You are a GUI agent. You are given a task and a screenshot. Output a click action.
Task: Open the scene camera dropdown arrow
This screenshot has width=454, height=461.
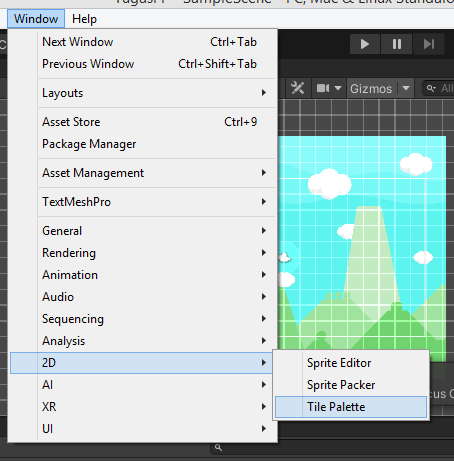pos(338,88)
